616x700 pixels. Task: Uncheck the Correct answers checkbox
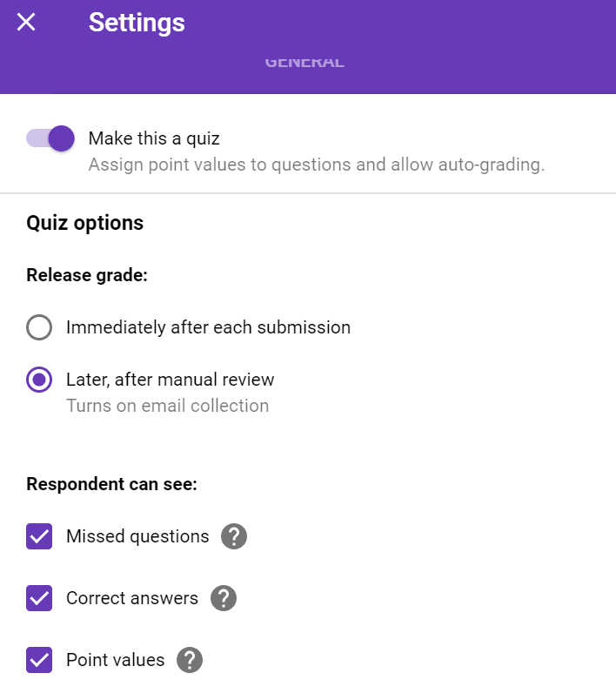coord(38,598)
